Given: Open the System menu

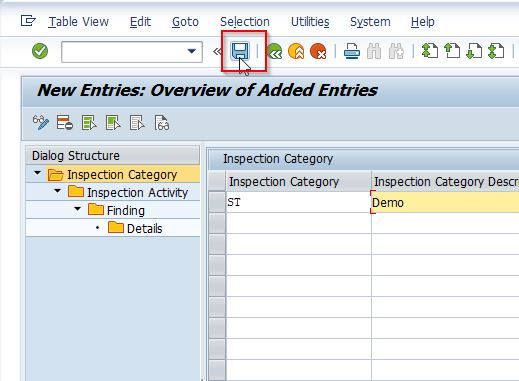Looking at the screenshot, I should click(370, 22).
